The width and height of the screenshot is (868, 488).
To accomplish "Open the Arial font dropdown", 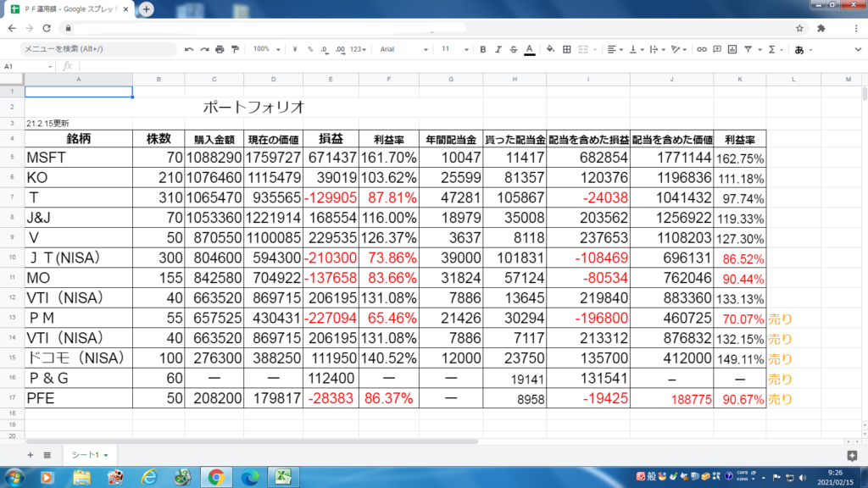I will pyautogui.click(x=403, y=49).
